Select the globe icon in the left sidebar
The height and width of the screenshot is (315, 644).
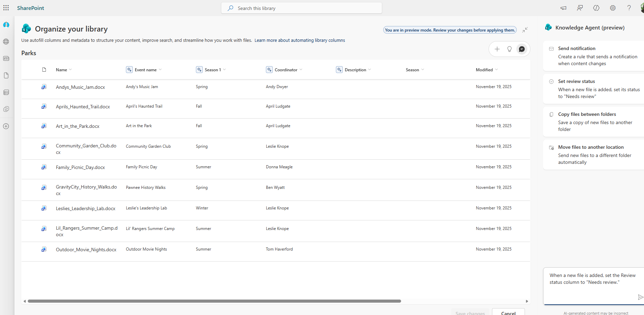click(x=6, y=41)
